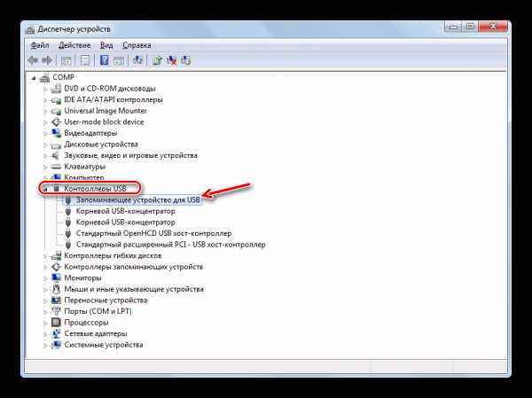This screenshot has width=532, height=398.
Task: Open the Файл menu
Action: click(40, 45)
